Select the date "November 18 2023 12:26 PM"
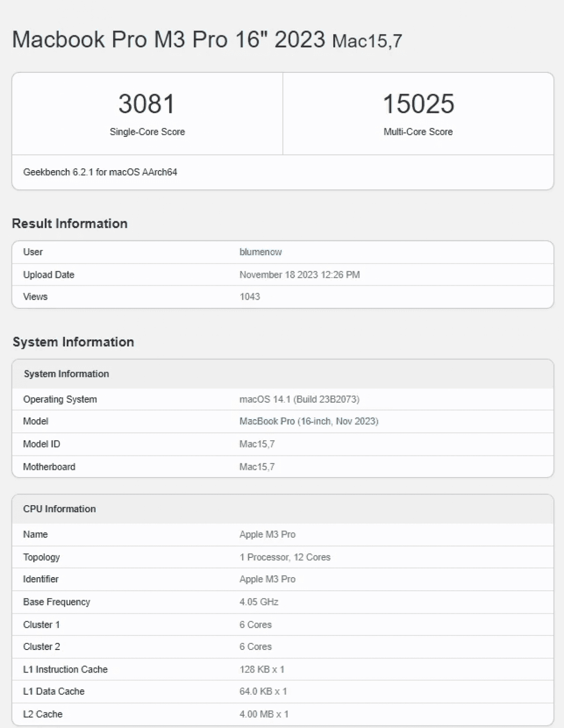The height and width of the screenshot is (728, 564). coord(299,274)
